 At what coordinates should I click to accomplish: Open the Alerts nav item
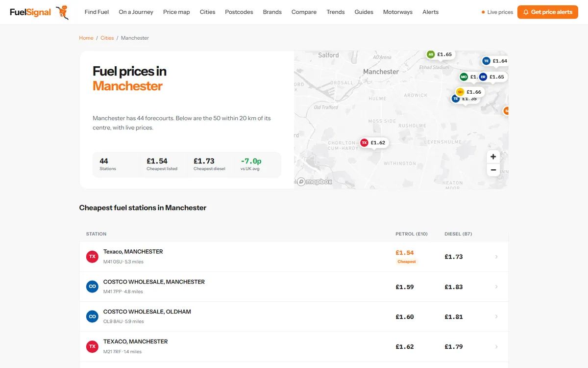(x=431, y=12)
